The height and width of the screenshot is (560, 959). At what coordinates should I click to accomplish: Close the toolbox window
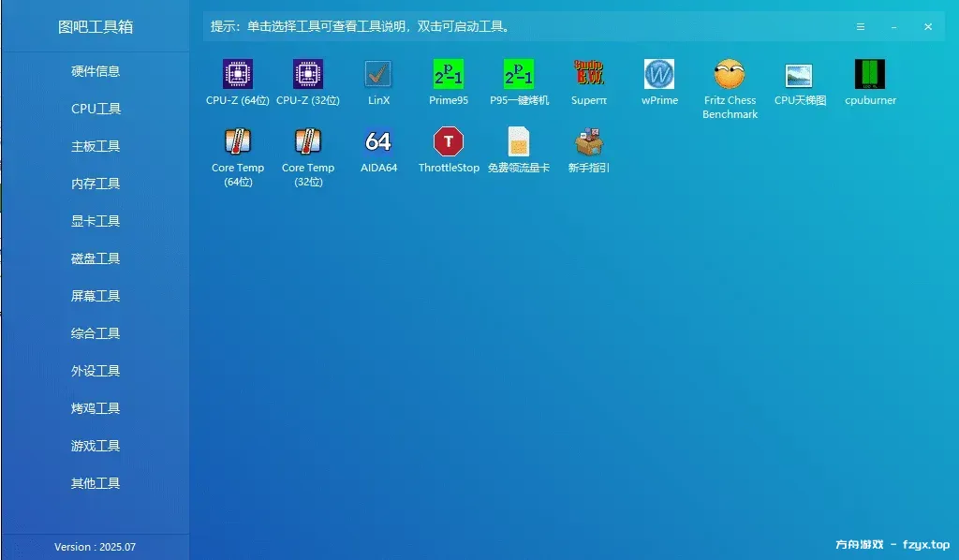pyautogui.click(x=928, y=27)
